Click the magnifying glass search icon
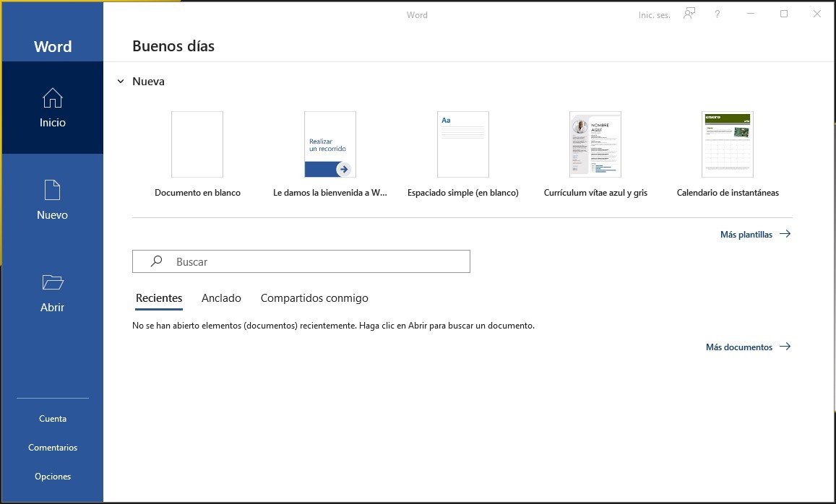 [156, 261]
